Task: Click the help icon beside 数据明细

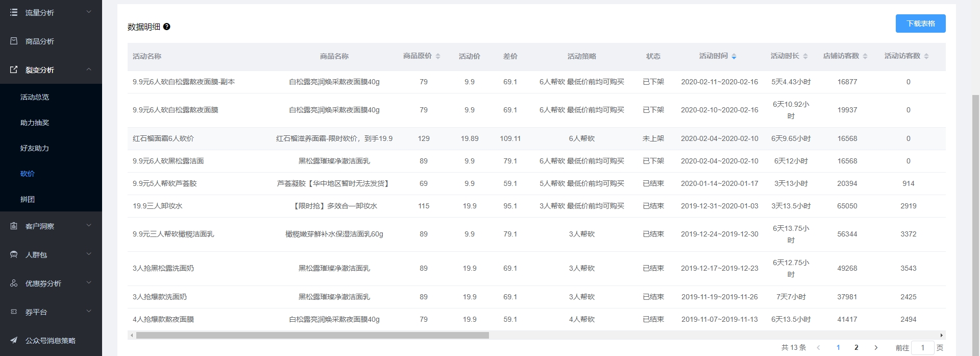Action: click(x=166, y=27)
